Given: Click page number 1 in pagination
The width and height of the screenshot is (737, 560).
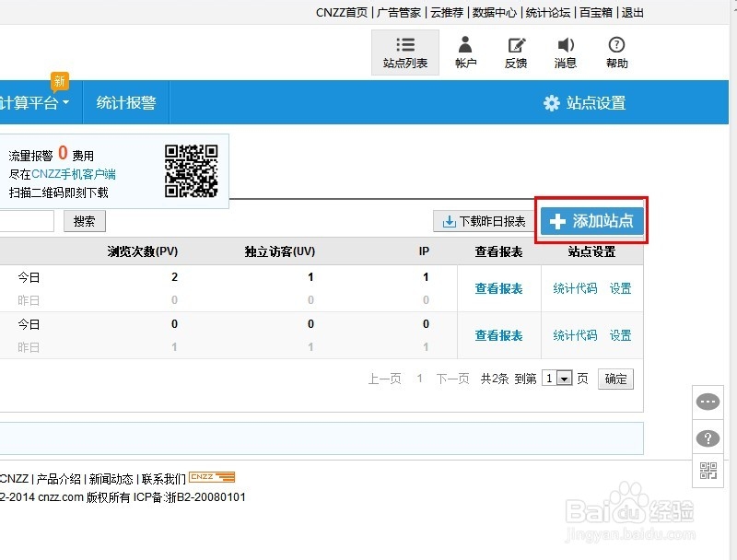Looking at the screenshot, I should [x=419, y=379].
